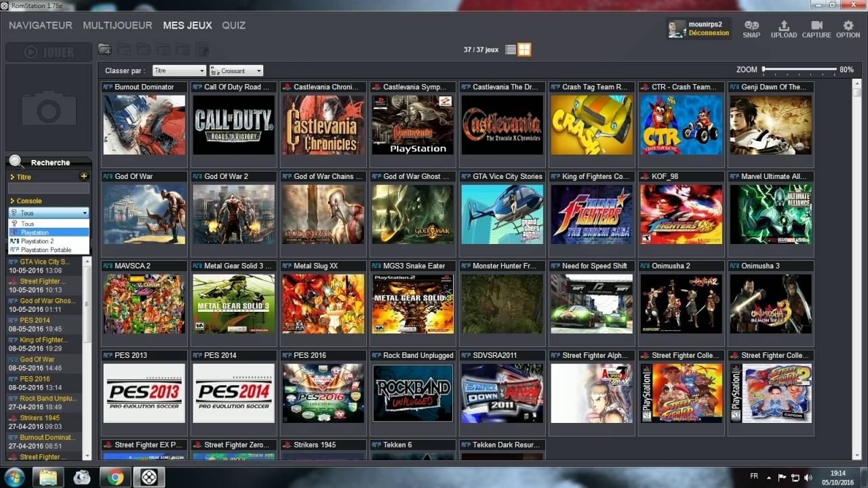
Task: Open Windows Start button
Action: click(x=14, y=477)
